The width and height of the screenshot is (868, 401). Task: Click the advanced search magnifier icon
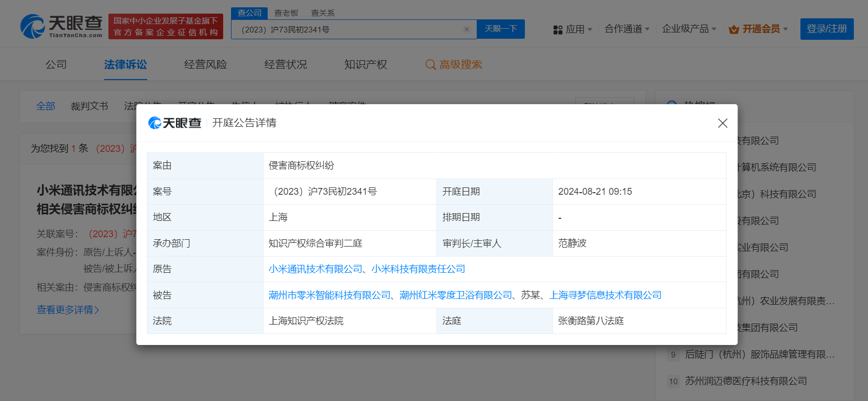point(431,64)
